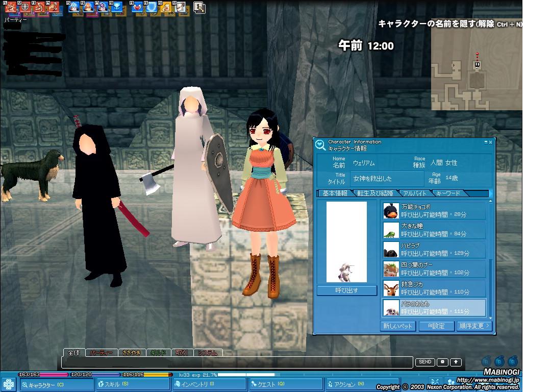Open the 転生及び結婚 tab

point(374,193)
